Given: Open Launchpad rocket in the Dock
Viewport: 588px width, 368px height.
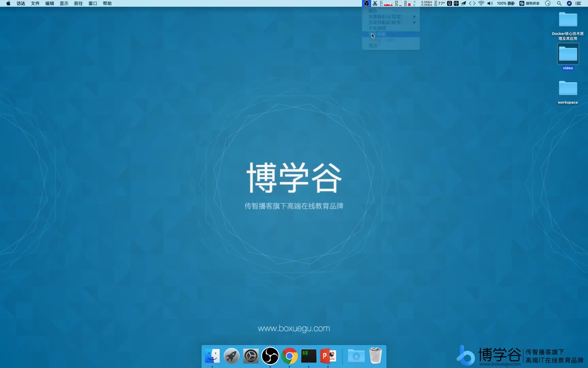Looking at the screenshot, I should click(231, 356).
